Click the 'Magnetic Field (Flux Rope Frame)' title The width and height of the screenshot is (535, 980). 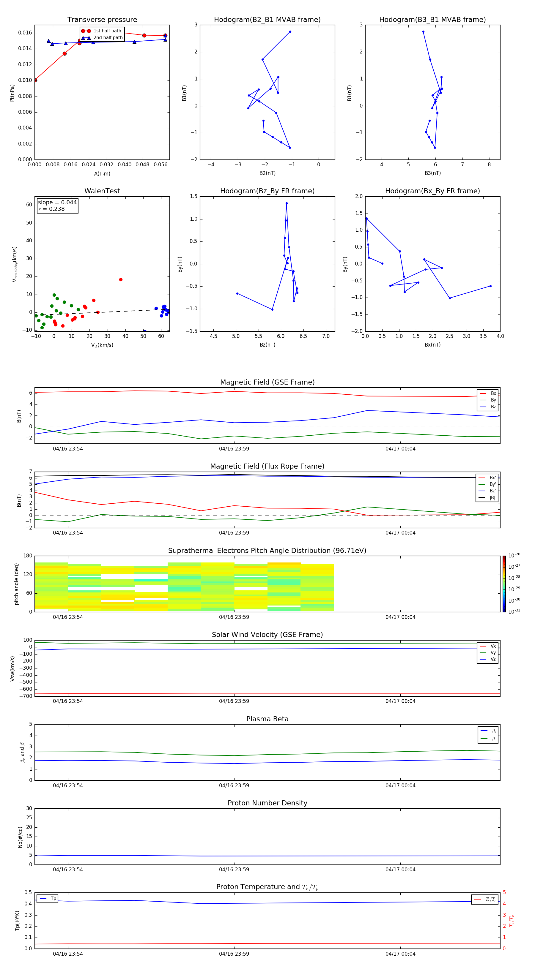[x=267, y=467]
